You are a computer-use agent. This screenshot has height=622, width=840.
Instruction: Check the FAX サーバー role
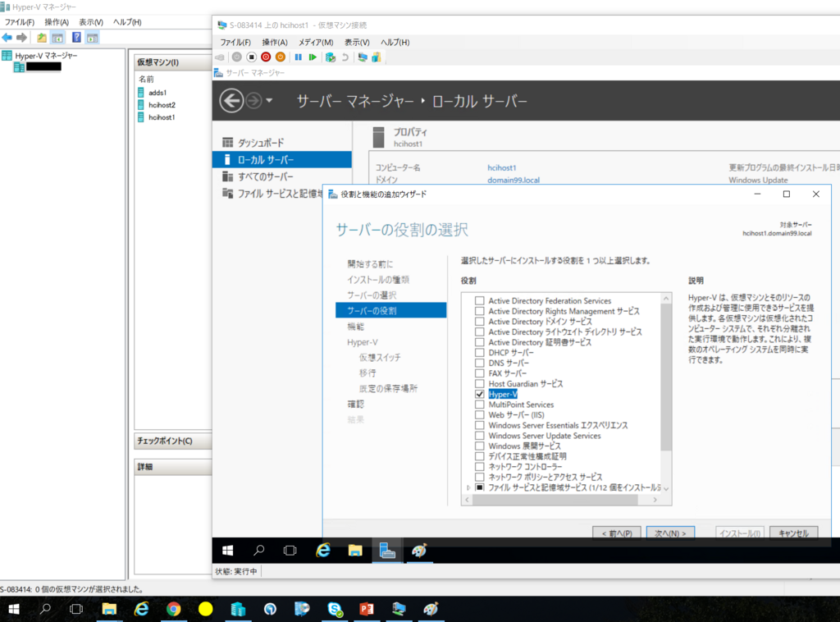(x=479, y=373)
